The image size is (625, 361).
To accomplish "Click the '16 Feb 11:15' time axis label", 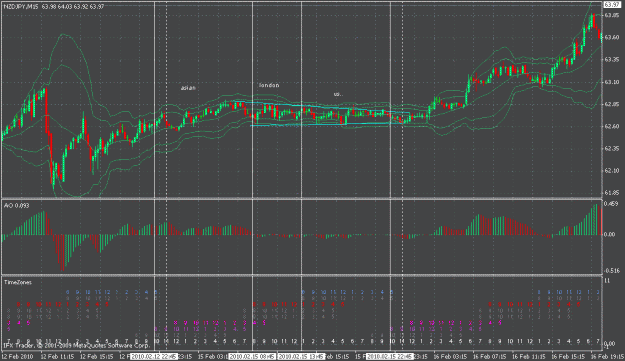I will pos(528,356).
